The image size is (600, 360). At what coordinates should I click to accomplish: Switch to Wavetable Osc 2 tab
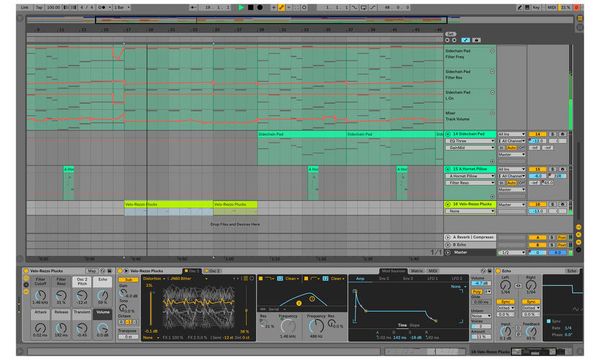214,271
